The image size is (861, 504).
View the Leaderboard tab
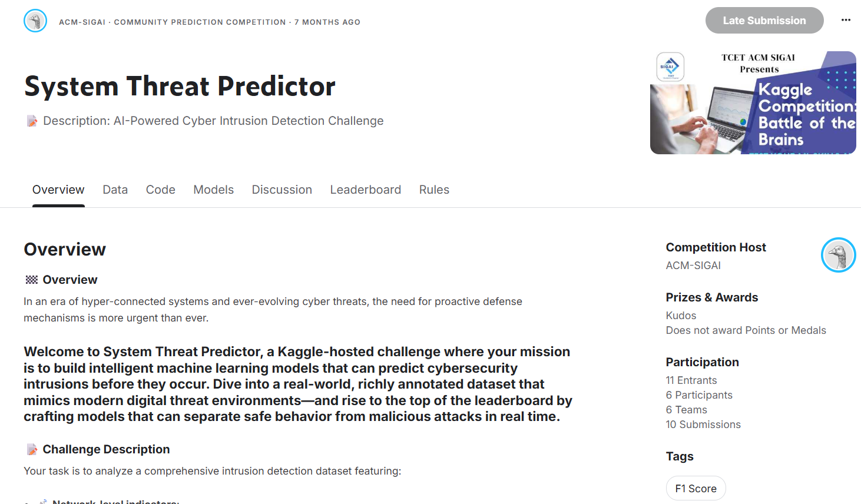[x=365, y=190]
